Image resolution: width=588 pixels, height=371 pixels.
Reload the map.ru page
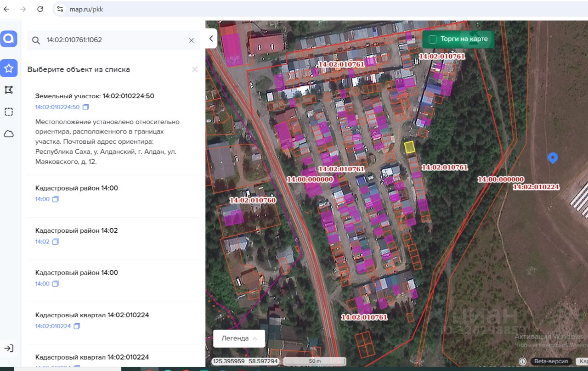click(40, 9)
